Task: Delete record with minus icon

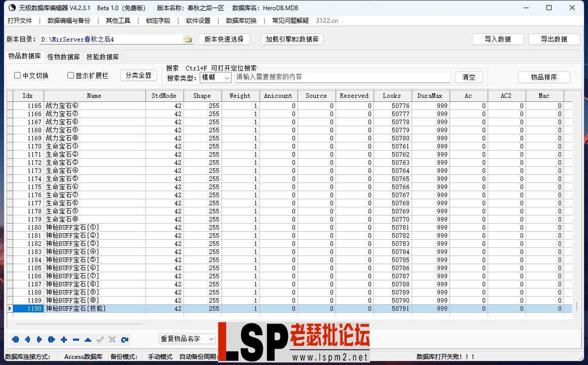Action: coord(76,340)
